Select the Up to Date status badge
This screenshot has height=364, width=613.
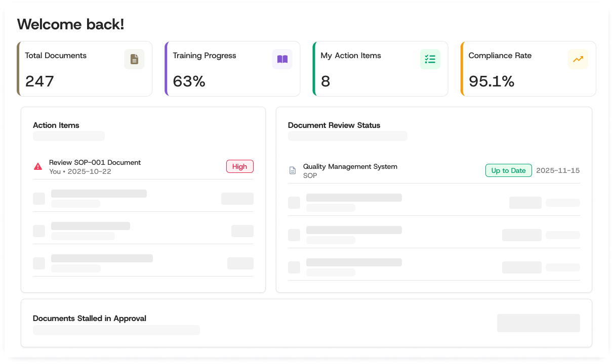coord(508,170)
